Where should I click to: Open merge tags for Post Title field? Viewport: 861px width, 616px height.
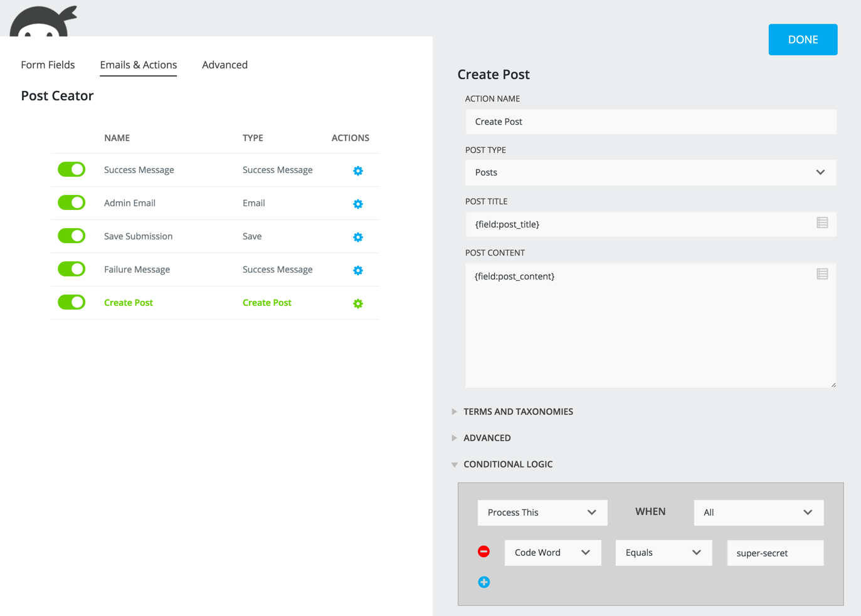tap(822, 222)
